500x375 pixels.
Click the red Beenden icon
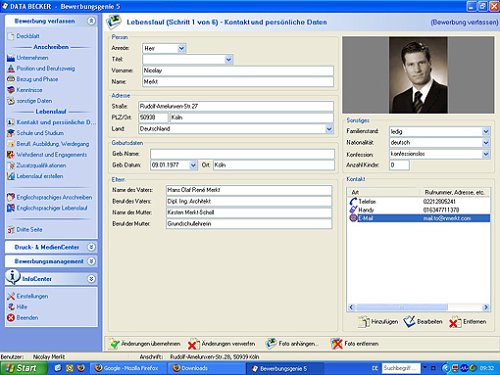coord(11,318)
